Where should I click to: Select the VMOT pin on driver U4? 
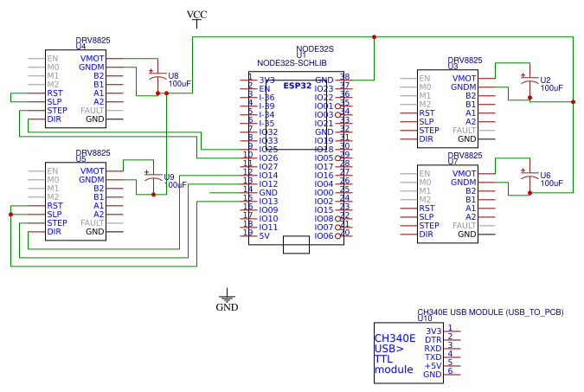click(92, 59)
